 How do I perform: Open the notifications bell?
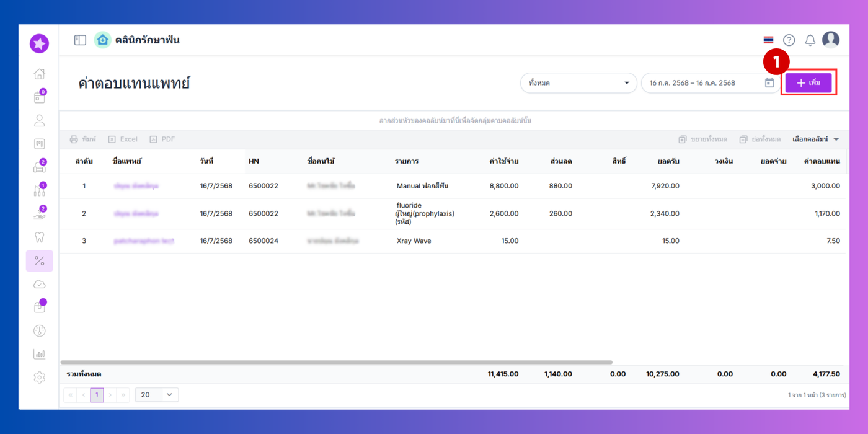[x=810, y=40]
